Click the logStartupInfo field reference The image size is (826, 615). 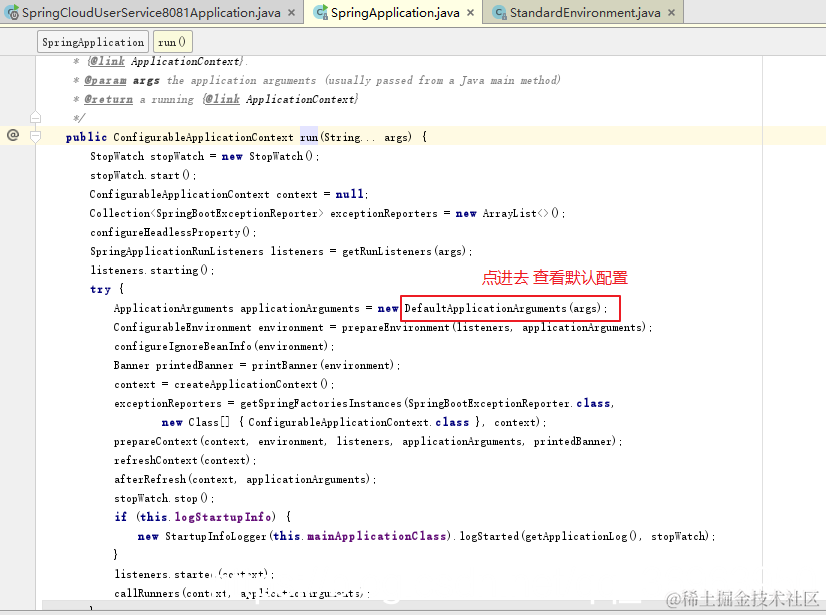coord(223,517)
